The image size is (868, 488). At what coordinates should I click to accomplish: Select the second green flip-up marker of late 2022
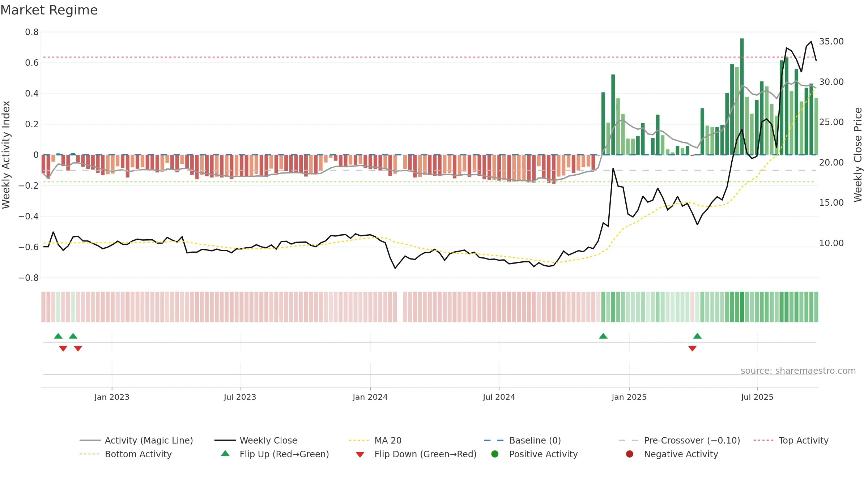73,336
